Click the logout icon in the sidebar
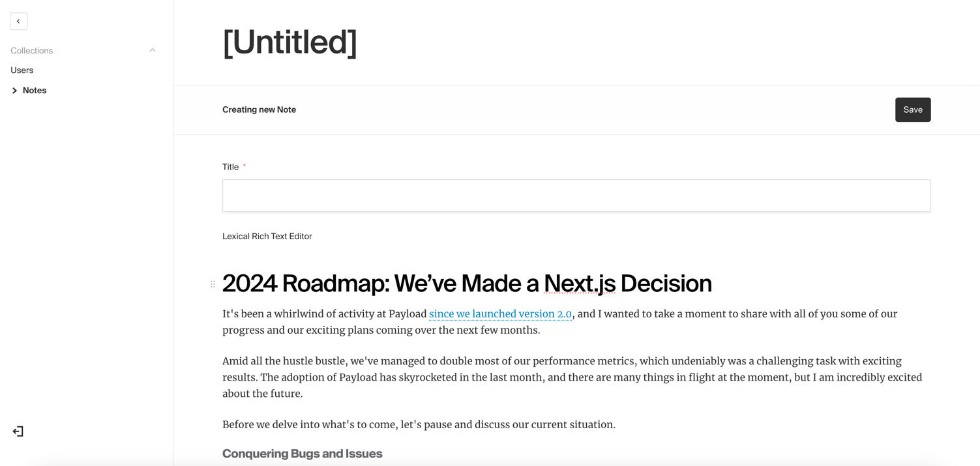 coord(18,431)
